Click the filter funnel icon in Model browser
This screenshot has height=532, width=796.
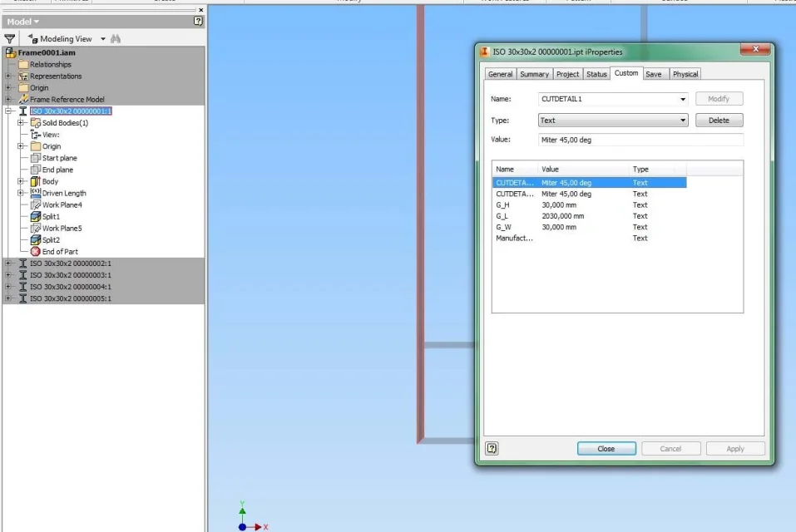[10, 38]
